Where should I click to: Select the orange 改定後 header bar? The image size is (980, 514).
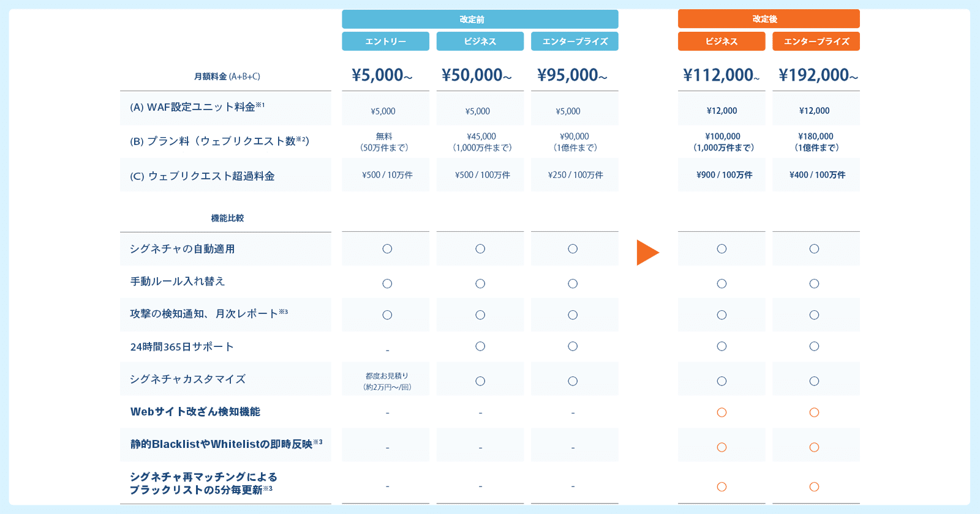click(x=768, y=19)
